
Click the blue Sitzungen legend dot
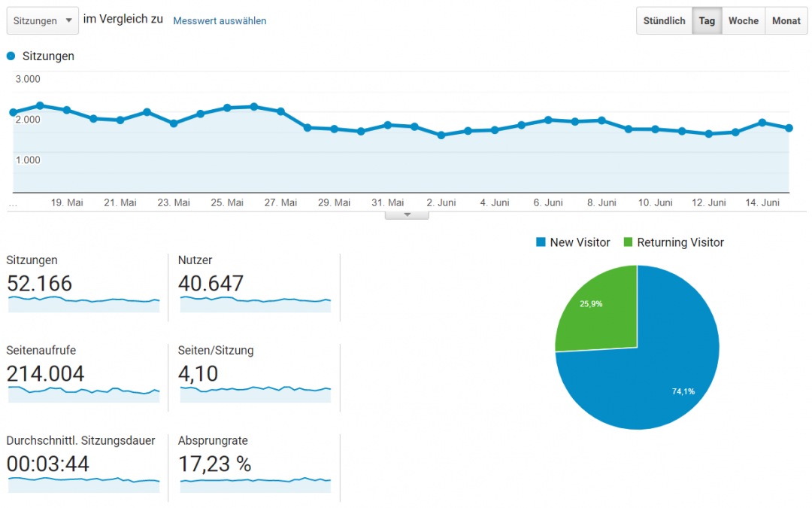coord(11,56)
